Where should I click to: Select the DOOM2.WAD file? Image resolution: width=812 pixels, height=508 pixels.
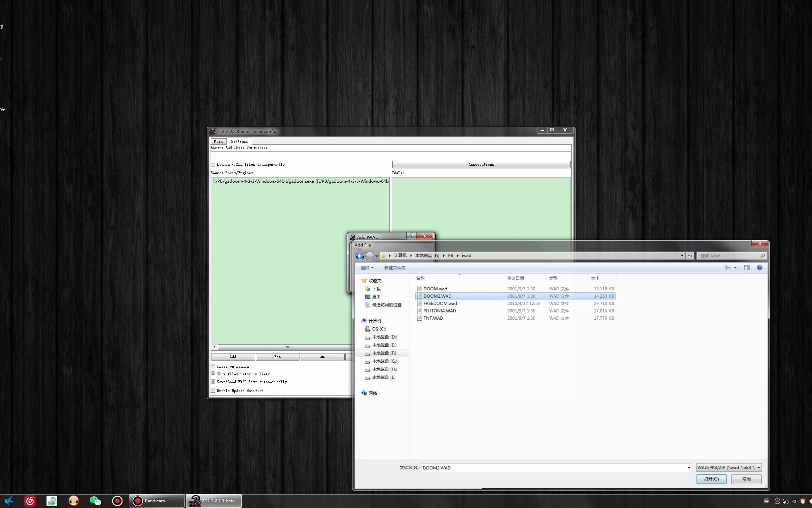click(x=515, y=296)
